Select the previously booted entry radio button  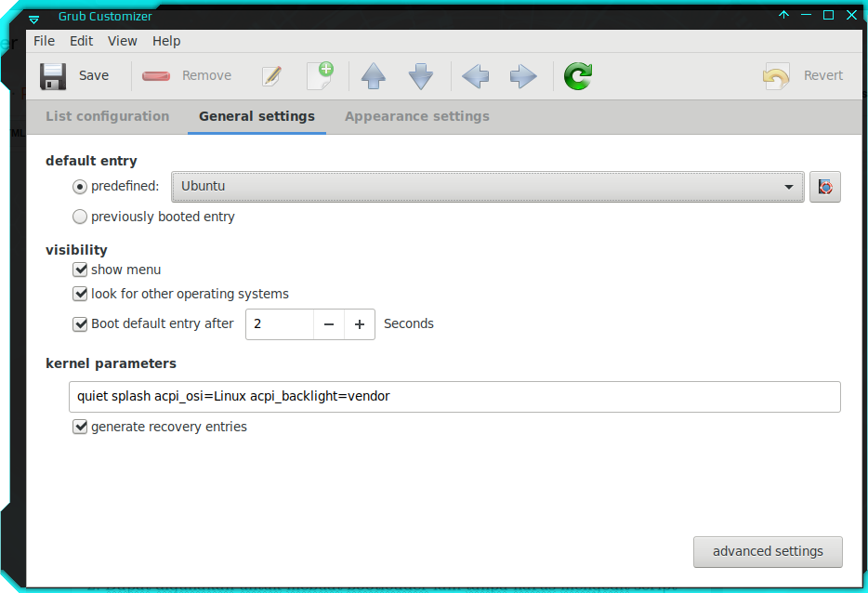click(80, 217)
